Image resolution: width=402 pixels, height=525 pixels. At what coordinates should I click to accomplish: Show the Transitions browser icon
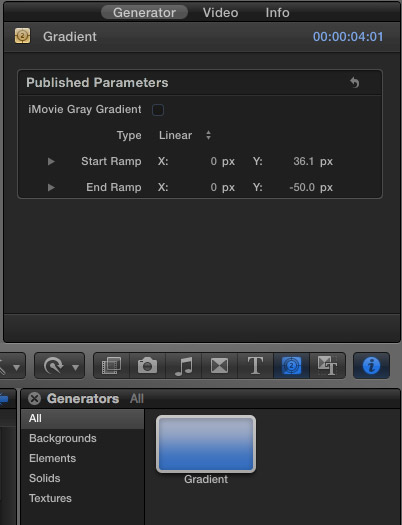tap(219, 365)
